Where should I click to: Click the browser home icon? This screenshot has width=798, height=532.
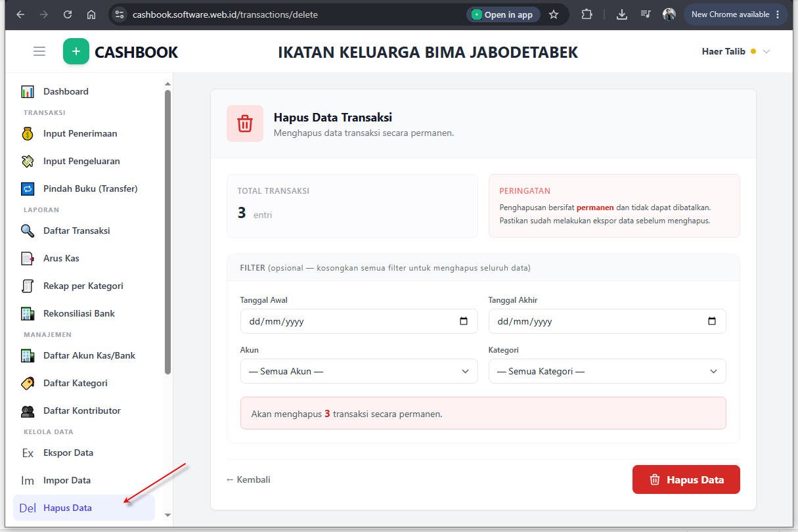pos(91,14)
